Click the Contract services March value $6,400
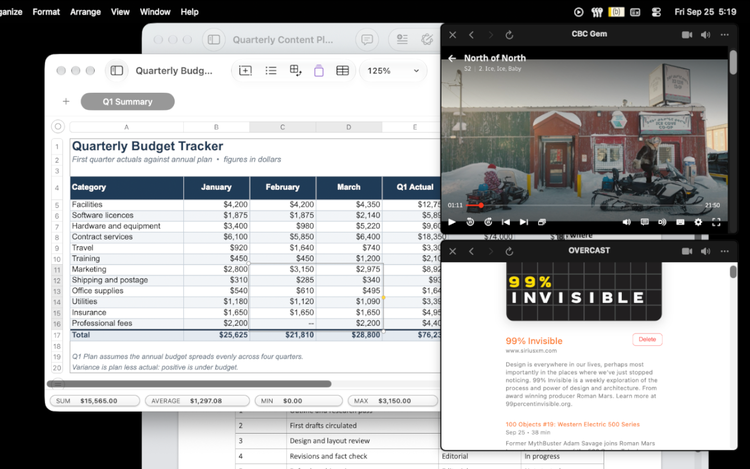 (349, 237)
